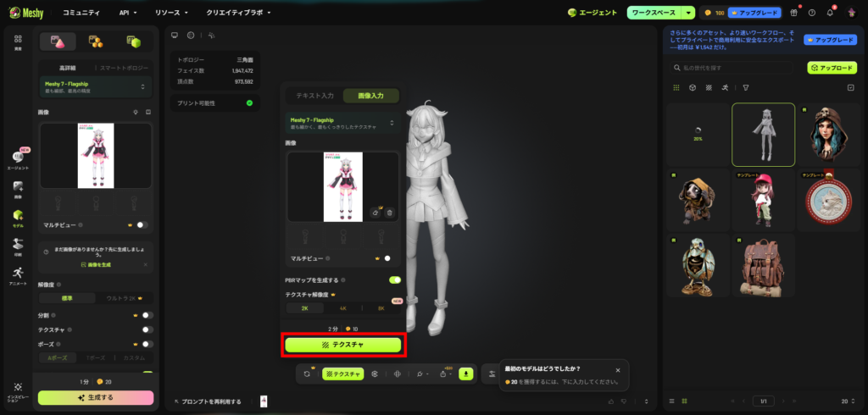Open the gift icon in top bar
This screenshot has height=415, width=868.
click(x=793, y=13)
